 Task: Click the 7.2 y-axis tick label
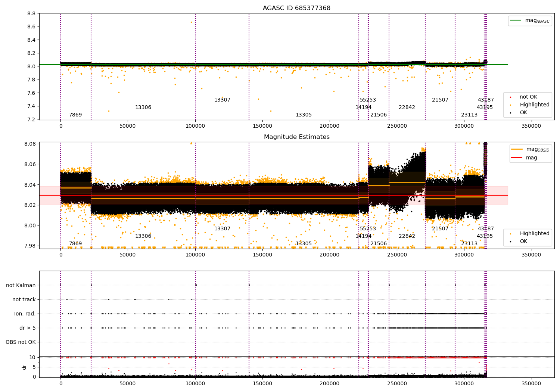(x=32, y=120)
